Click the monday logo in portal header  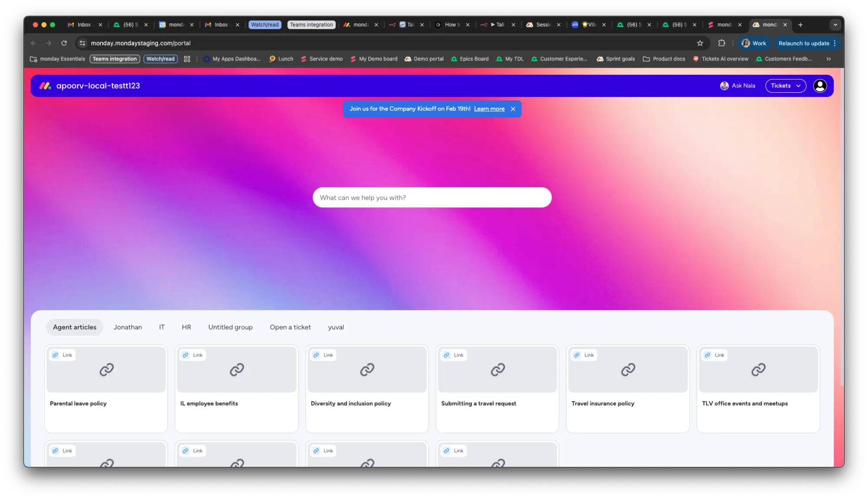(x=45, y=86)
